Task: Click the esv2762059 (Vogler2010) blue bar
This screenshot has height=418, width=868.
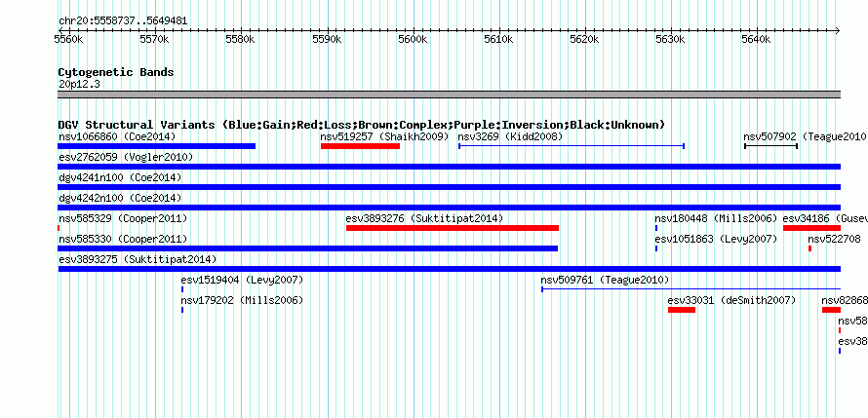Action: (449, 167)
